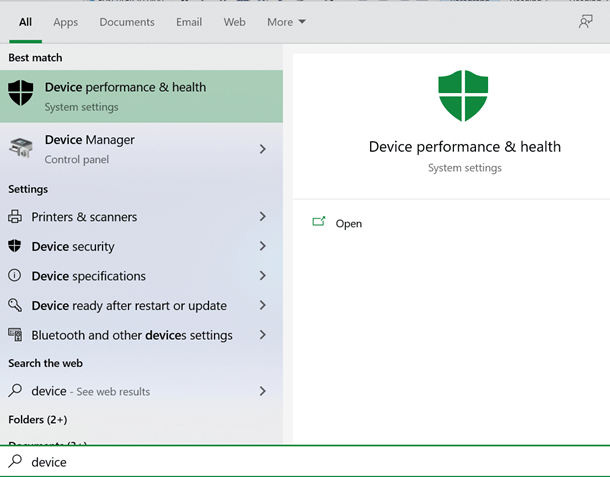This screenshot has height=477, width=610.
Task: Switch to the Documents tab
Action: [x=127, y=22]
